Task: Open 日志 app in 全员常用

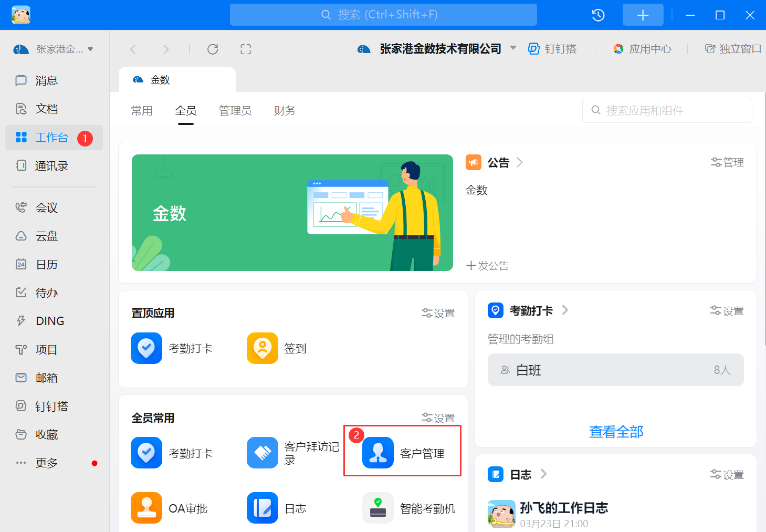Action: (277, 508)
